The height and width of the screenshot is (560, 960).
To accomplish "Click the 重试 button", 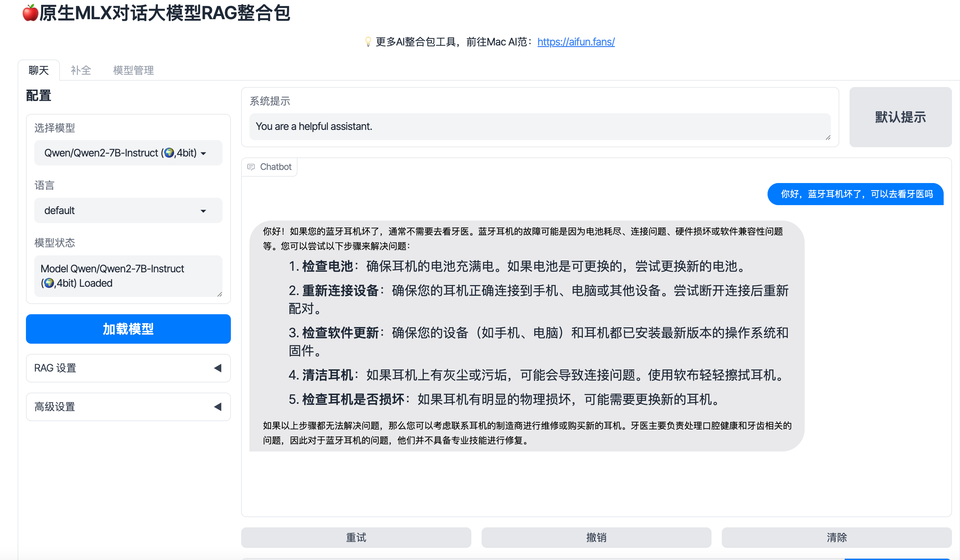I will [356, 538].
